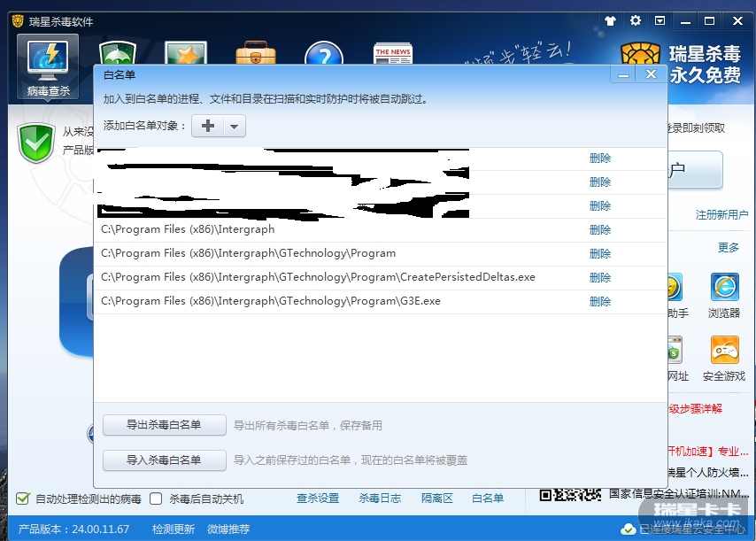Viewport: 756px width, 541px height.
Task: Click 注册新用户 link
Action: tap(721, 215)
